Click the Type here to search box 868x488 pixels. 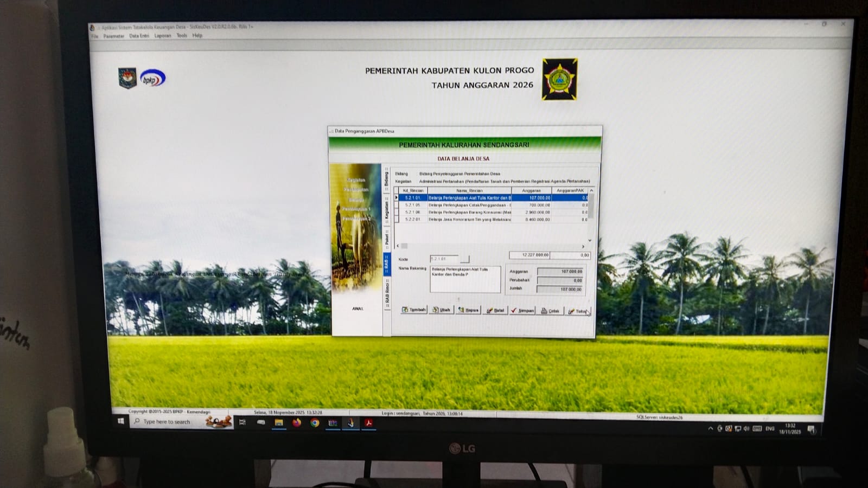(168, 422)
